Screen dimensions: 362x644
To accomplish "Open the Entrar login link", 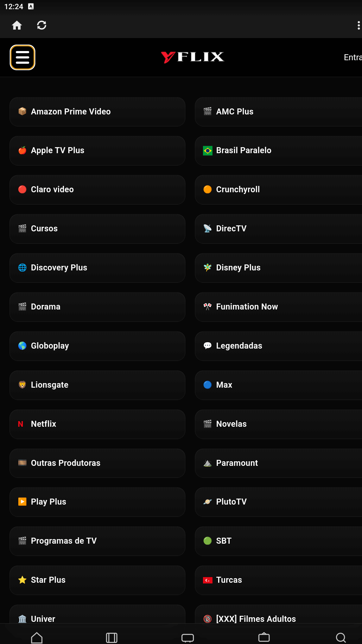I will pyautogui.click(x=353, y=57).
